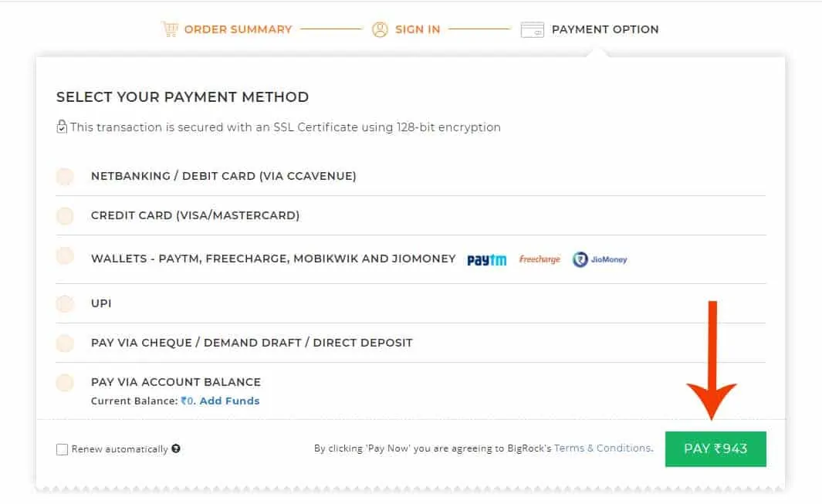Image resolution: width=822 pixels, height=504 pixels.
Task: Click the green Pay ₹943 button
Action: click(715, 449)
